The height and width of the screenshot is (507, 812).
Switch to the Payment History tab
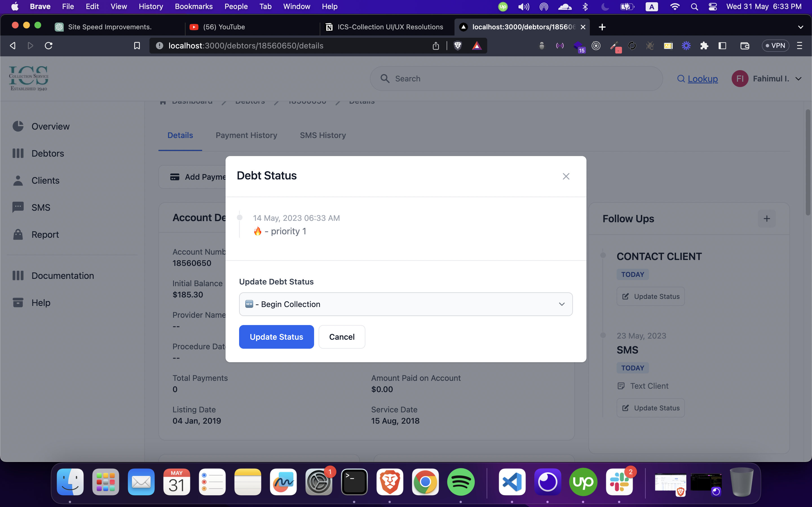(246, 135)
